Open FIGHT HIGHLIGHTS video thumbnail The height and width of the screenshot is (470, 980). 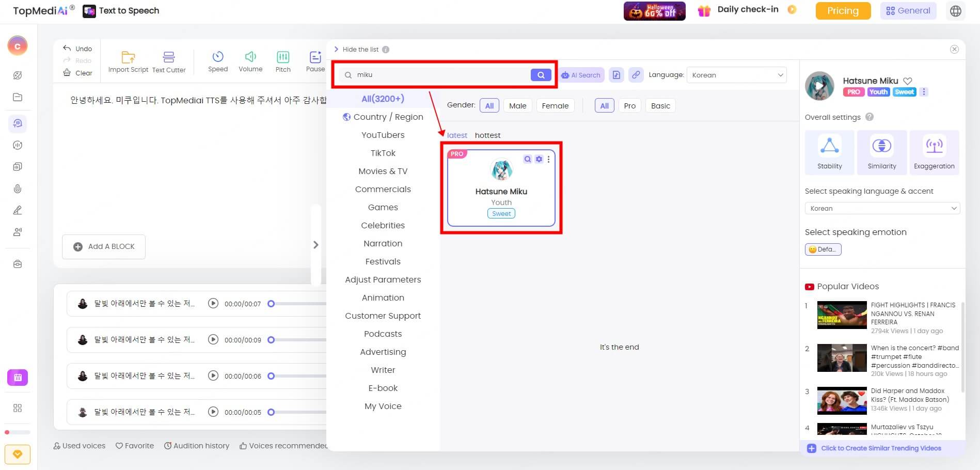pyautogui.click(x=842, y=315)
